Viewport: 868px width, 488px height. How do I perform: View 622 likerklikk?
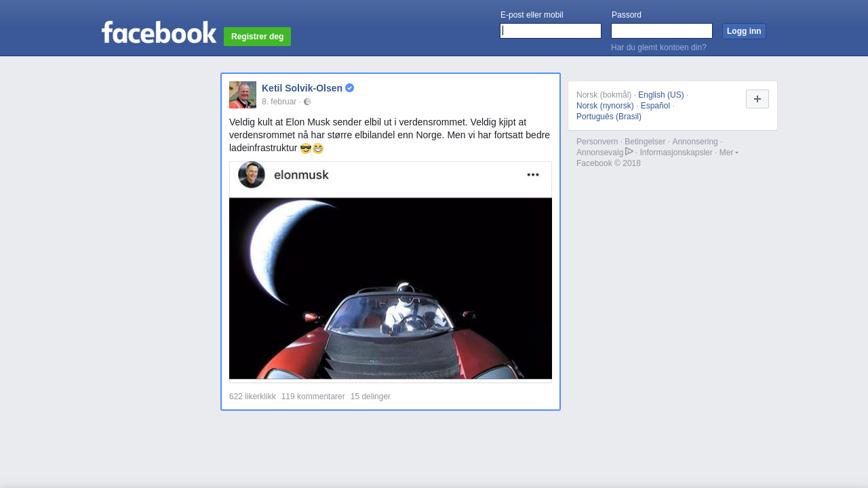[252, 396]
